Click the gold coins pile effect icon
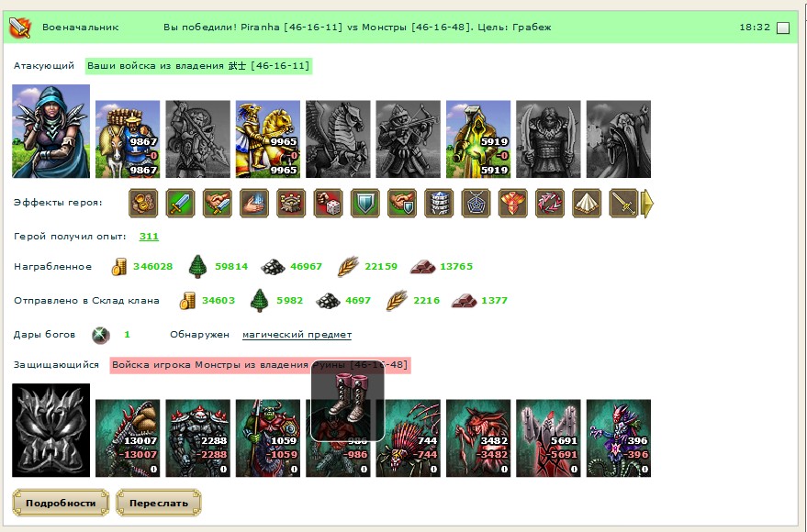The image size is (807, 532). pos(143,203)
